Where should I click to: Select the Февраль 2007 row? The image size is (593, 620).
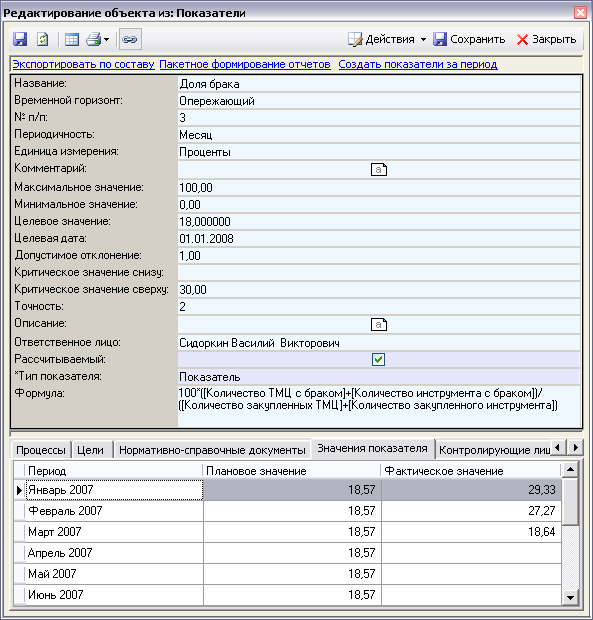(287, 511)
